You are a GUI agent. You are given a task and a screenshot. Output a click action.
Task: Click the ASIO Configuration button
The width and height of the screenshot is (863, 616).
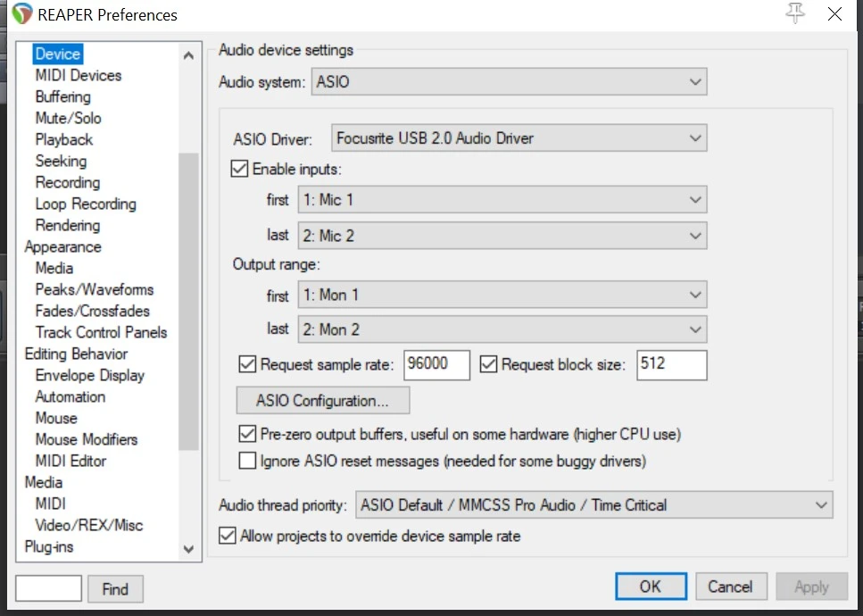(323, 401)
